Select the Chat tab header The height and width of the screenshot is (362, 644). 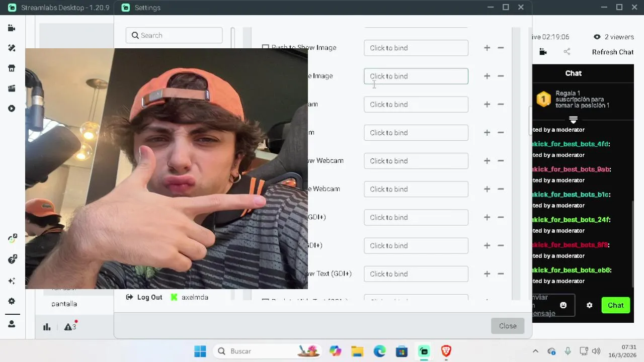573,73
